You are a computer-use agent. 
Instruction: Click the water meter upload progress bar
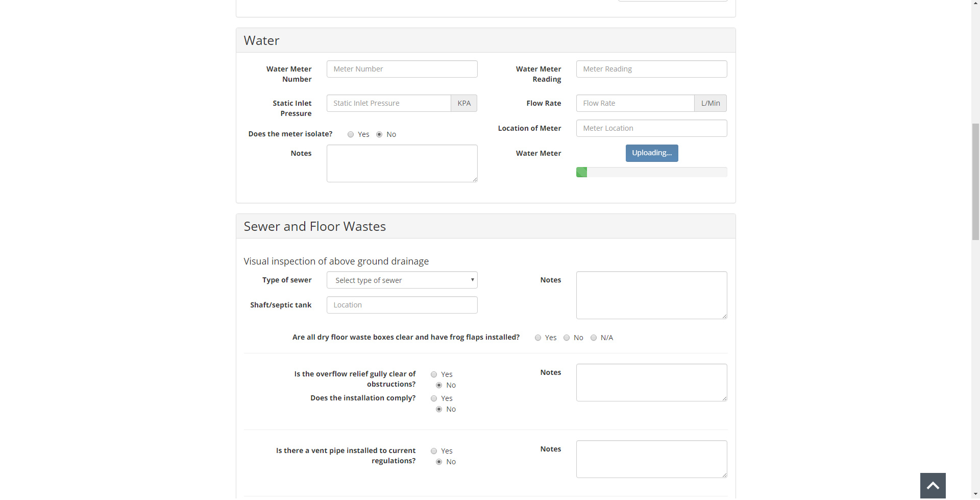click(651, 173)
